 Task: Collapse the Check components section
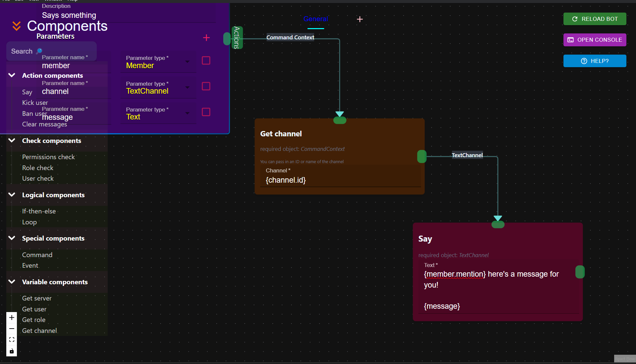click(12, 141)
